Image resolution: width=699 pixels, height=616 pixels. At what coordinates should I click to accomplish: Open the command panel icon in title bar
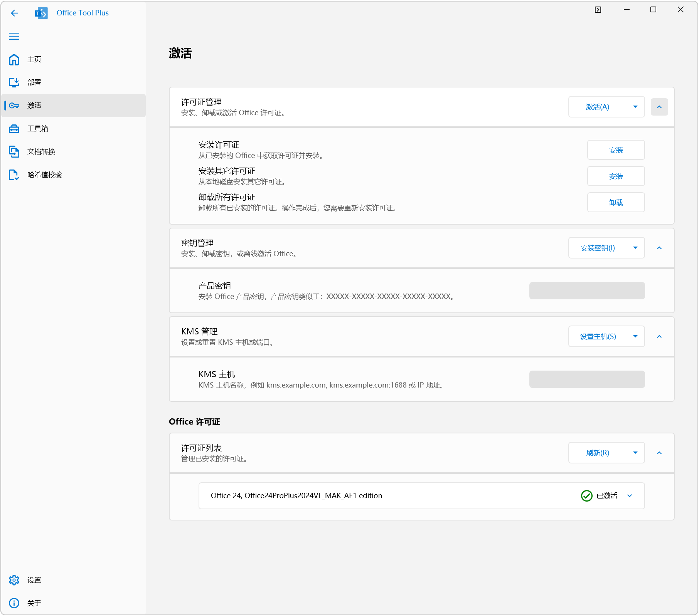(x=598, y=10)
